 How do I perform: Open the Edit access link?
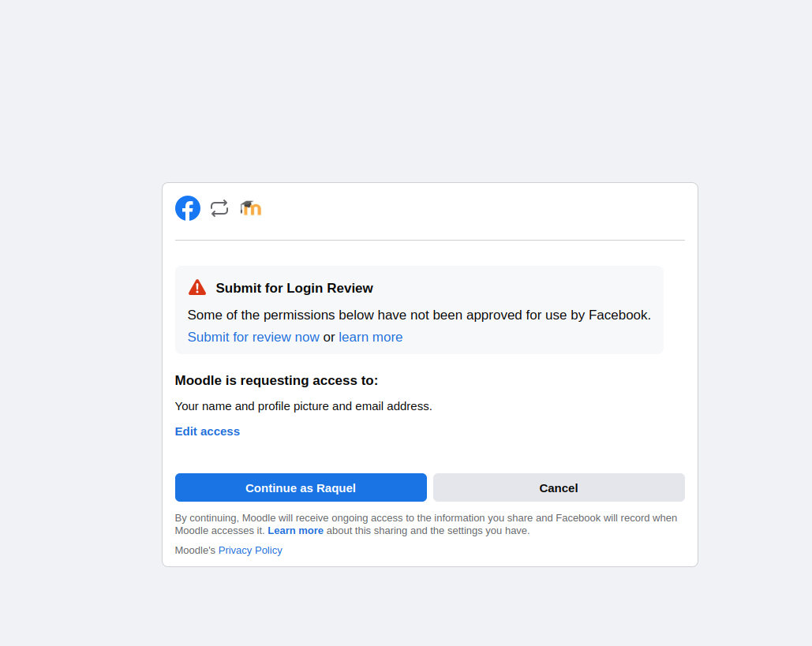point(207,431)
